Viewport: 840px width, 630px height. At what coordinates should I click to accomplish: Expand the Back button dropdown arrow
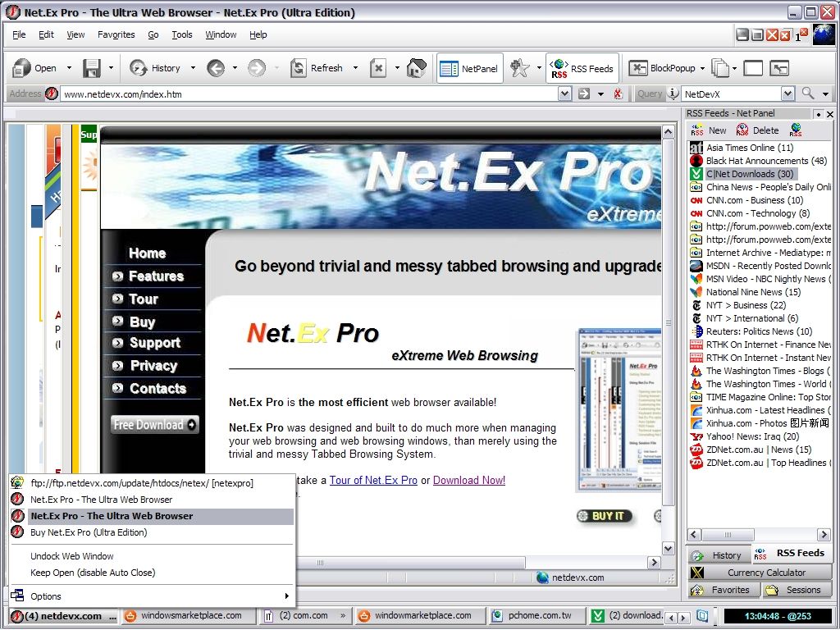[235, 68]
